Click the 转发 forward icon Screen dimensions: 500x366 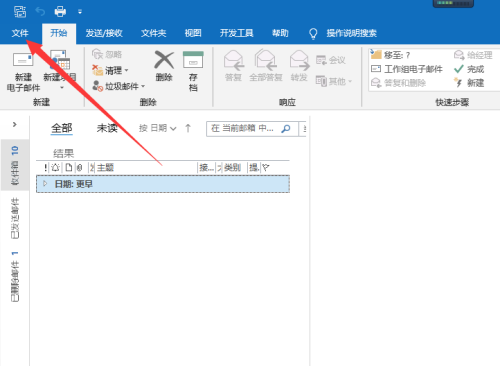(x=299, y=60)
